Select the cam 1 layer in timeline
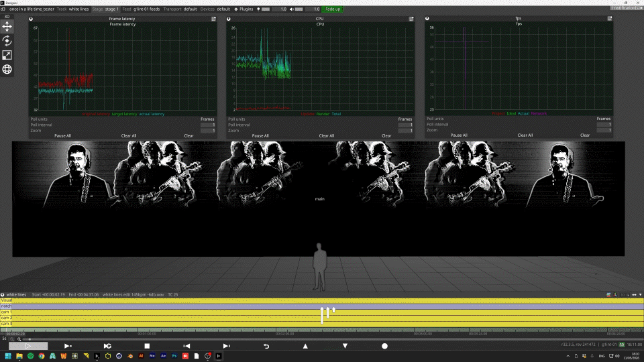The width and height of the screenshot is (644, 362). coord(321,312)
